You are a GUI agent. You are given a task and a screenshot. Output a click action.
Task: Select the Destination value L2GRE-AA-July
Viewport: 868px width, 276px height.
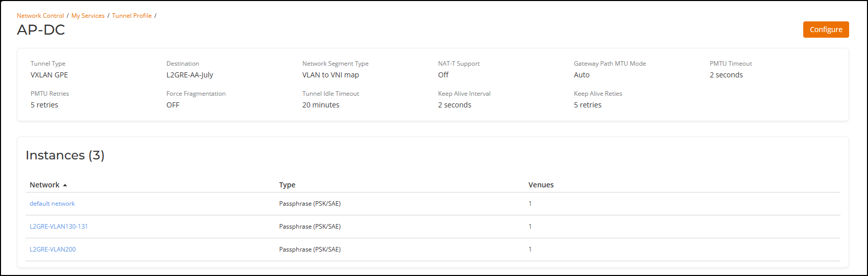pyautogui.click(x=190, y=75)
